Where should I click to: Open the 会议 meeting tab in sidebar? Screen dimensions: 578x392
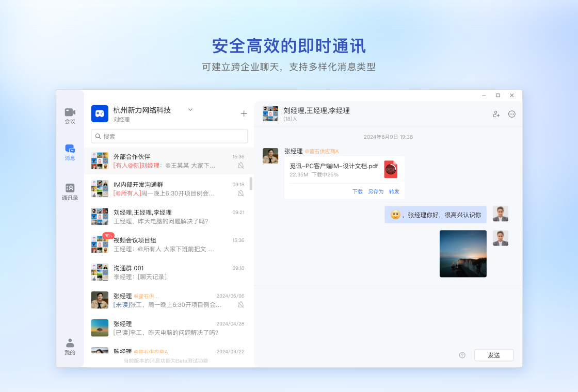pyautogui.click(x=70, y=116)
